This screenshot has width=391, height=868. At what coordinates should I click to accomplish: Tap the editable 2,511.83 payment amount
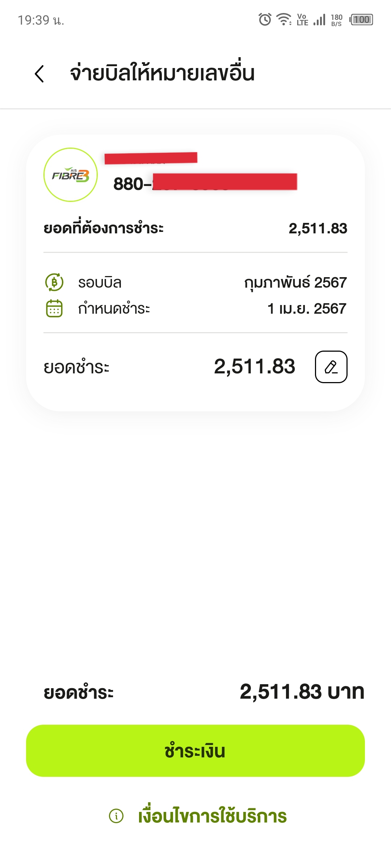tap(255, 367)
